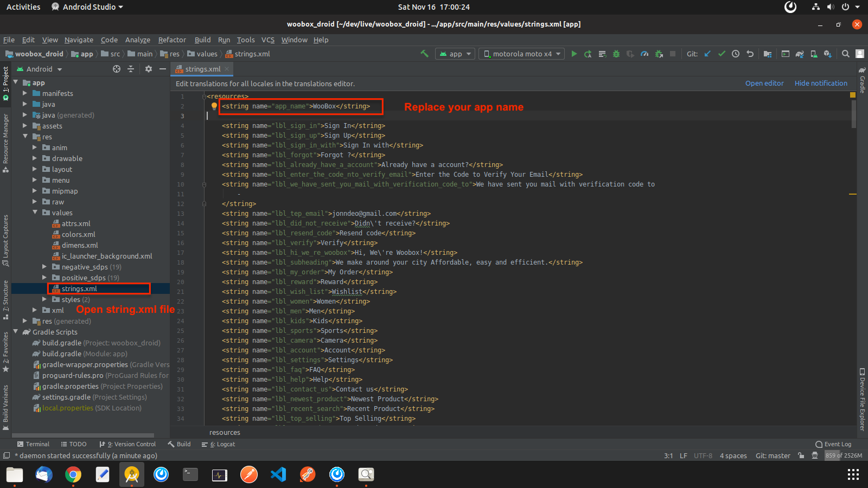Expand the negative_sdps folder
868x488 pixels.
coord(45,267)
